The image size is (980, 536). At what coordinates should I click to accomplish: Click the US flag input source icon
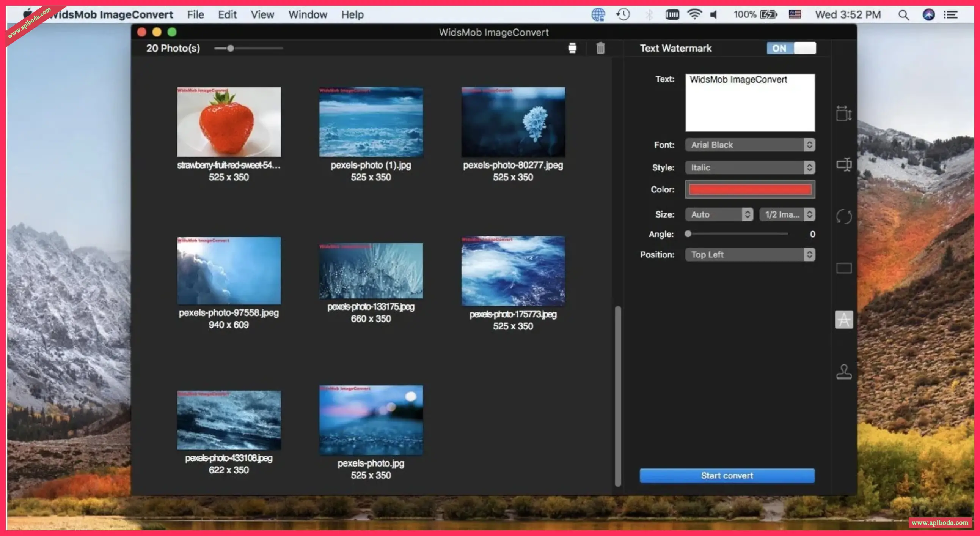[x=795, y=14]
